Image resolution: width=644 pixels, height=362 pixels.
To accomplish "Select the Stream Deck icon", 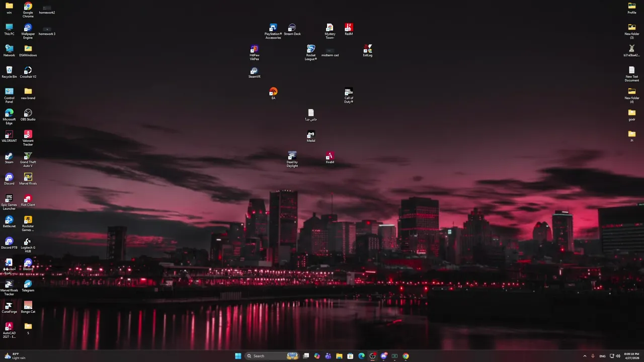I will point(292,30).
